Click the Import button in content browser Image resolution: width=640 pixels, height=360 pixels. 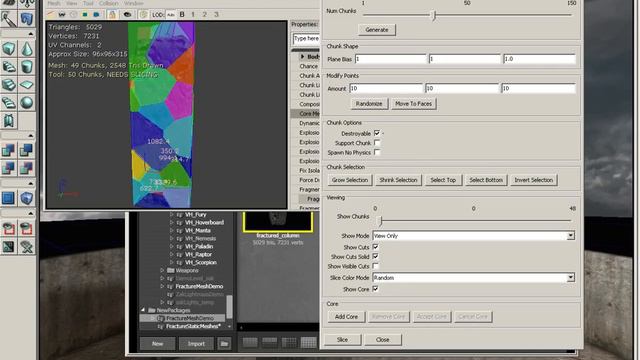pos(196,344)
